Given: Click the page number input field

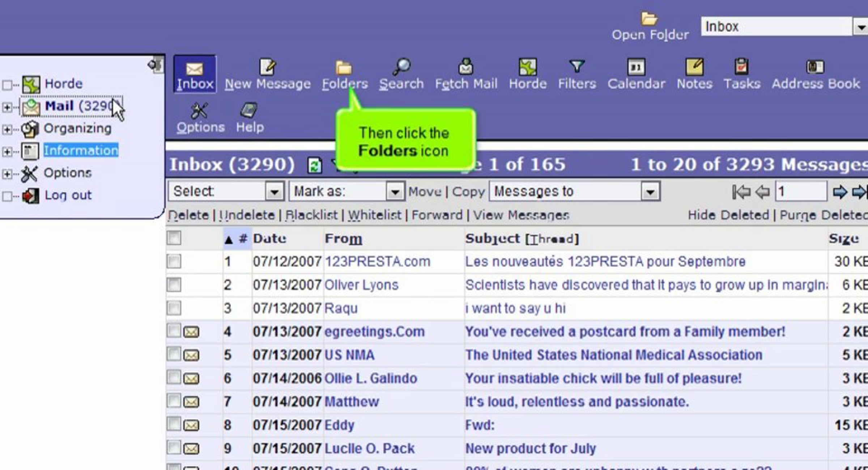Looking at the screenshot, I should pos(801,191).
